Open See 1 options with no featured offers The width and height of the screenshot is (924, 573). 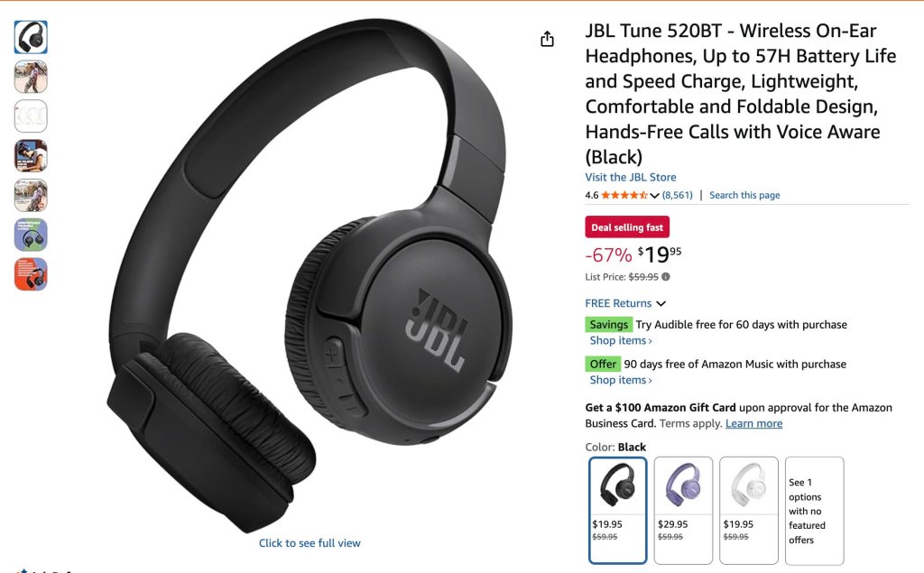[815, 511]
